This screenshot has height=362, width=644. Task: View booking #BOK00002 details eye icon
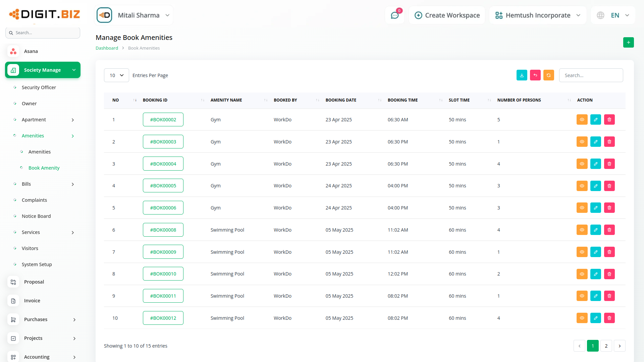point(582,120)
